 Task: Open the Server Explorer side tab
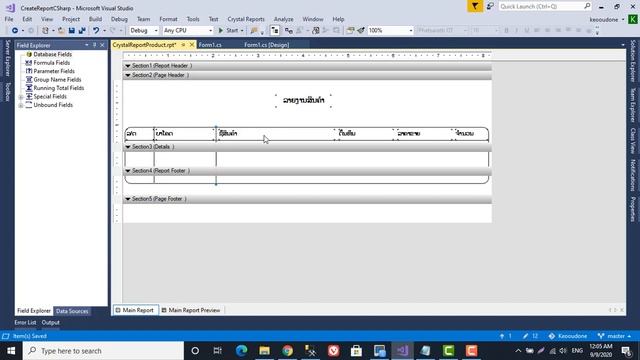[7, 58]
